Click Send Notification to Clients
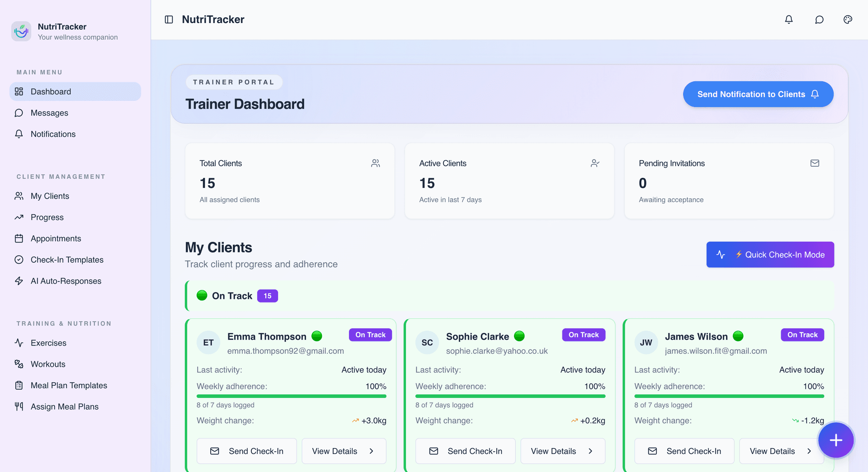Screen dimensions: 868x472 pos(758,94)
